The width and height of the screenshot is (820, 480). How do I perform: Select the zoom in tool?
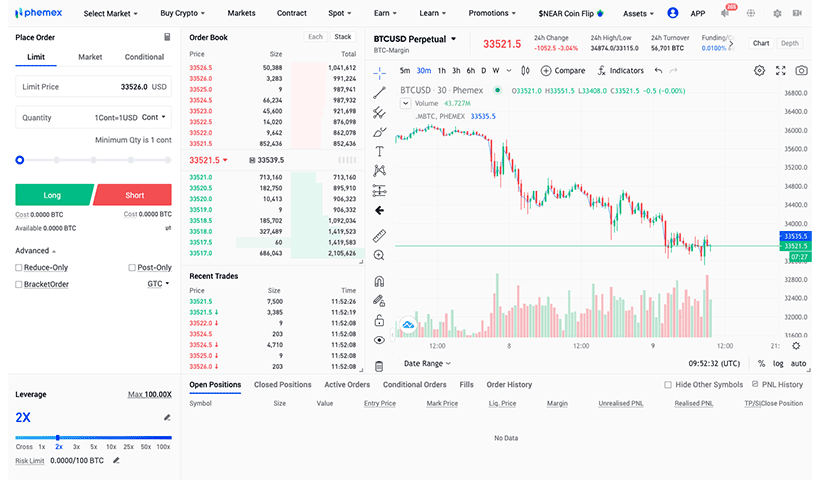pos(380,255)
